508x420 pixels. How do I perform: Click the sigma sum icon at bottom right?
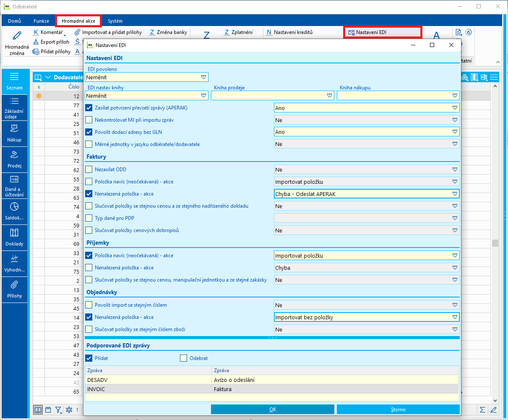click(483, 410)
